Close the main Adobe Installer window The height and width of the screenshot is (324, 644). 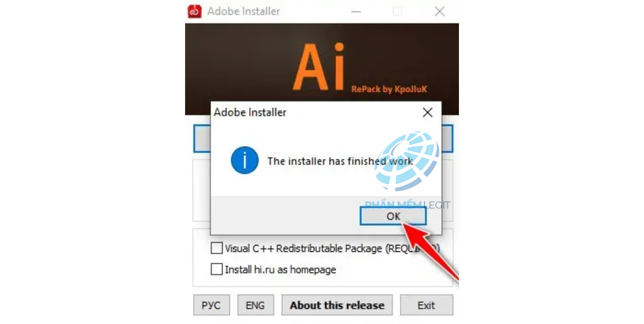coord(439,11)
